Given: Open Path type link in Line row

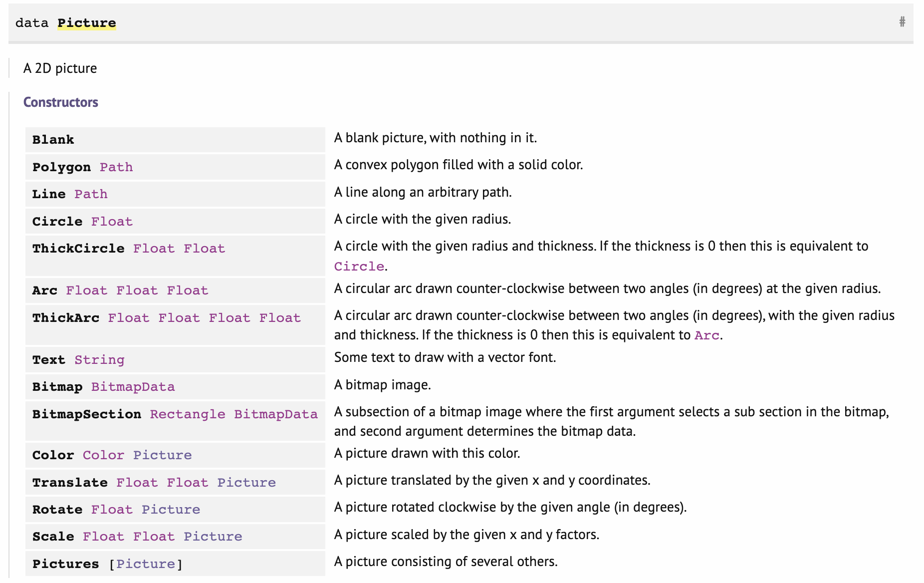Looking at the screenshot, I should pyautogui.click(x=91, y=194).
